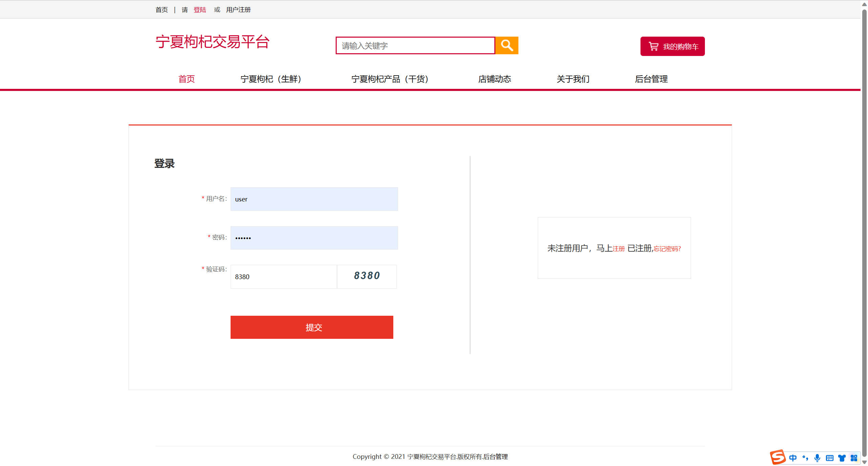This screenshot has height=466, width=868.
Task: Click 登陆 in the top bar
Action: (x=200, y=9)
